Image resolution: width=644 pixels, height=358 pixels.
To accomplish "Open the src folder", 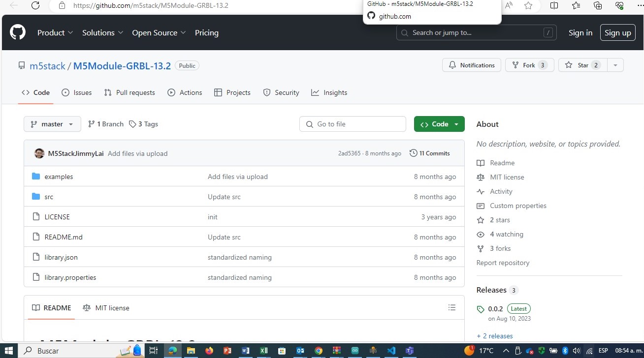I will coord(49,197).
